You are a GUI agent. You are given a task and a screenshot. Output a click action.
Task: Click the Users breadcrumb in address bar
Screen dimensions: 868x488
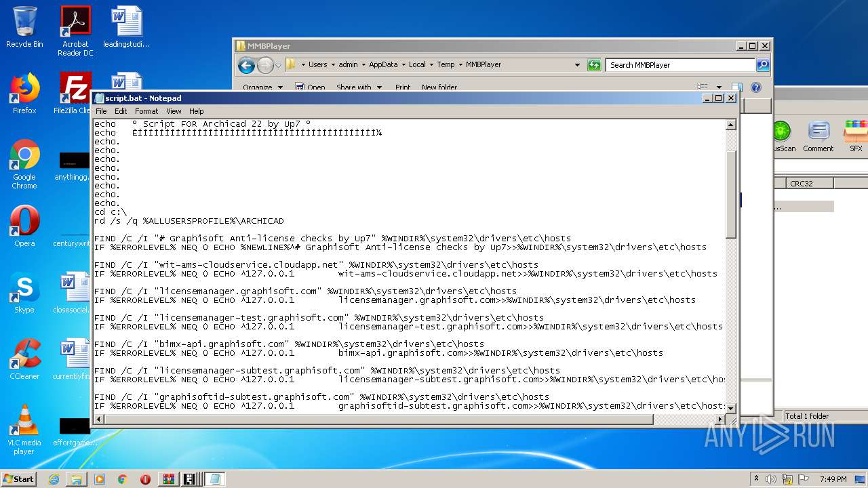click(x=318, y=64)
